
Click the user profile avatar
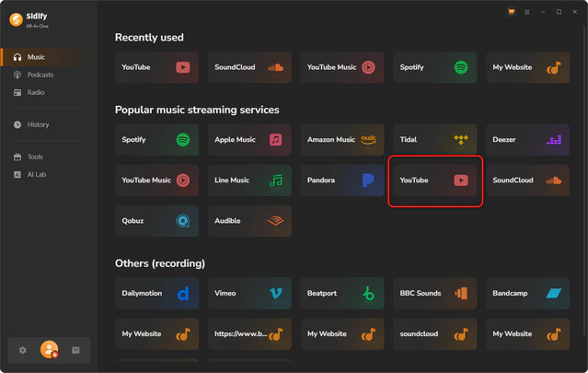49,349
